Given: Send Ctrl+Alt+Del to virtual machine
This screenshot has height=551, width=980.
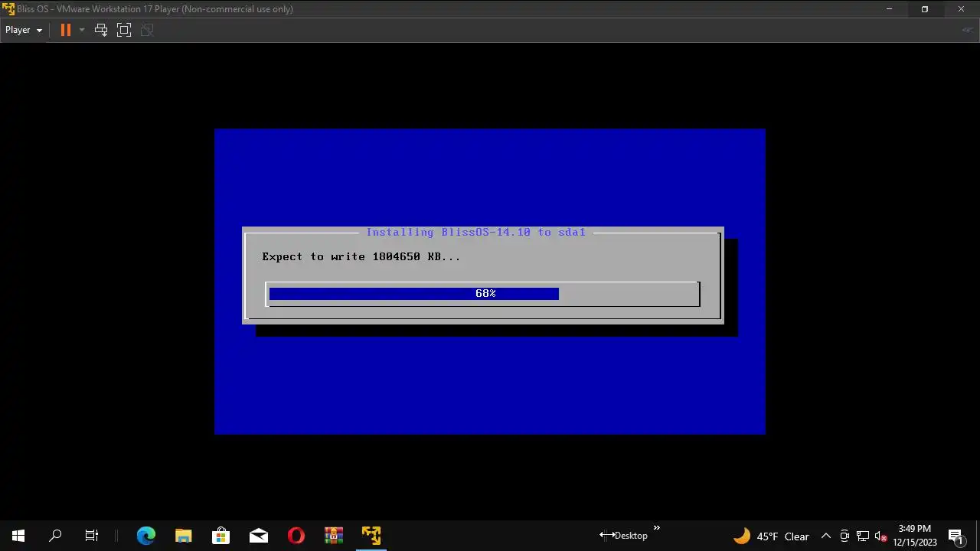Looking at the screenshot, I should coord(101,30).
